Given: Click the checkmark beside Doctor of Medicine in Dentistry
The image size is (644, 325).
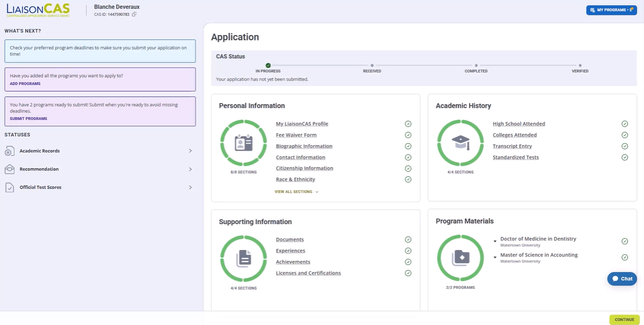Looking at the screenshot, I should click(625, 241).
